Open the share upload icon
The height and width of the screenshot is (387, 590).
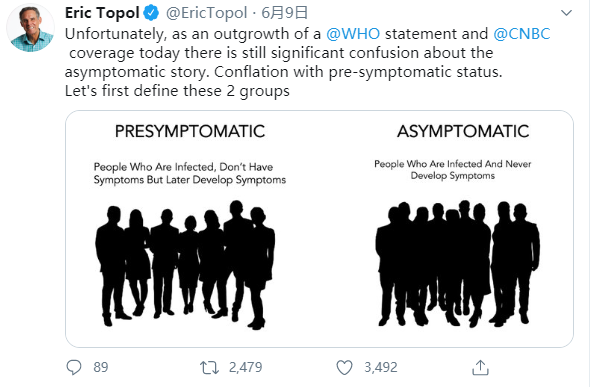[480, 367]
